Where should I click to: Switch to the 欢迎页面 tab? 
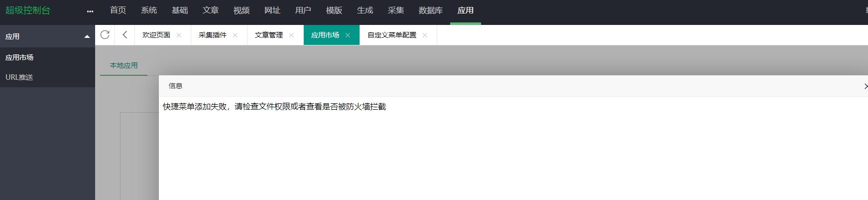(x=156, y=35)
